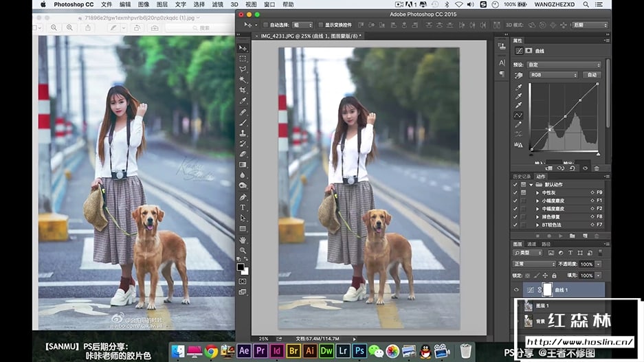Open the layer opacity dropdown arrow
This screenshot has height=362, width=644.
click(599, 264)
